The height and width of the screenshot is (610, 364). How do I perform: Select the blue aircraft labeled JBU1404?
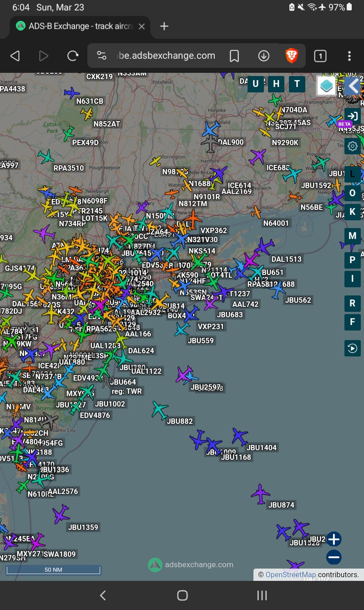[x=239, y=436]
